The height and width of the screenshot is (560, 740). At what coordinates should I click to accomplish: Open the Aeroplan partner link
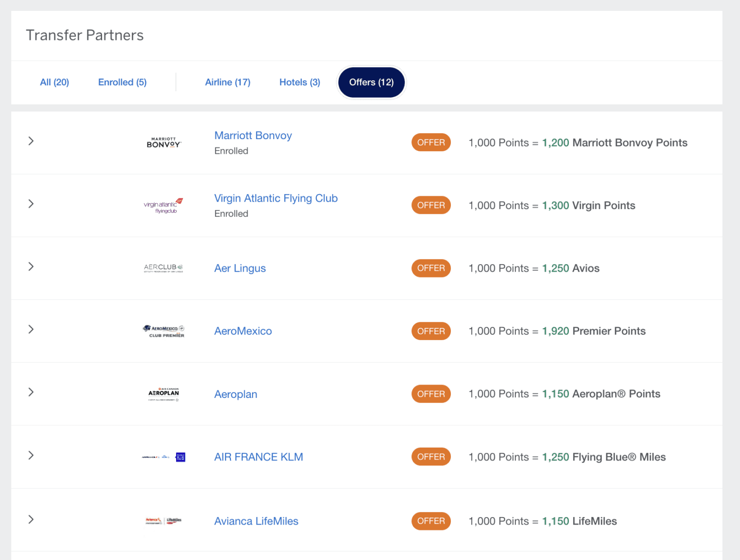tap(236, 394)
